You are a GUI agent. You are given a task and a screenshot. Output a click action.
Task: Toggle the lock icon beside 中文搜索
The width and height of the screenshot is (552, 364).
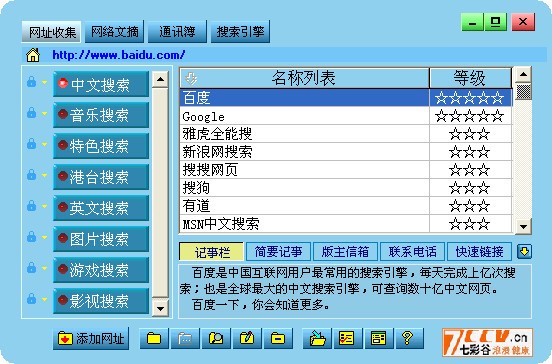31,82
